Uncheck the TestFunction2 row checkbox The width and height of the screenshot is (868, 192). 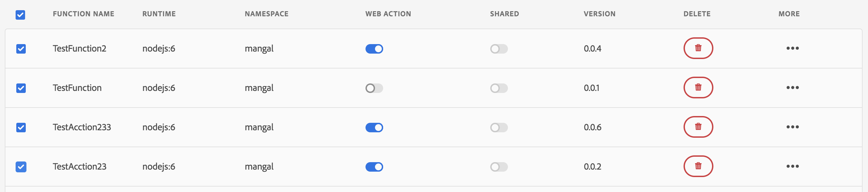[x=21, y=49]
